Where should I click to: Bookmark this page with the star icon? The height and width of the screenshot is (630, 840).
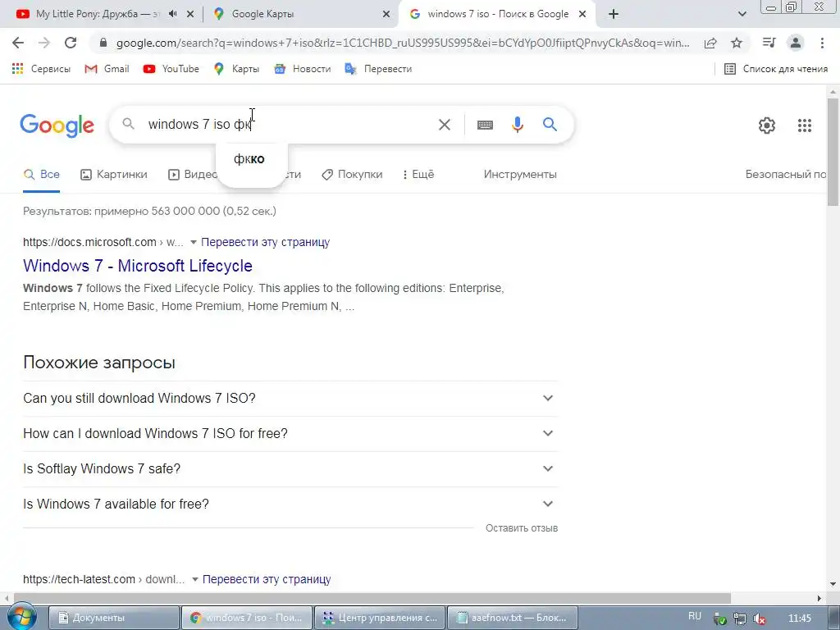737,43
